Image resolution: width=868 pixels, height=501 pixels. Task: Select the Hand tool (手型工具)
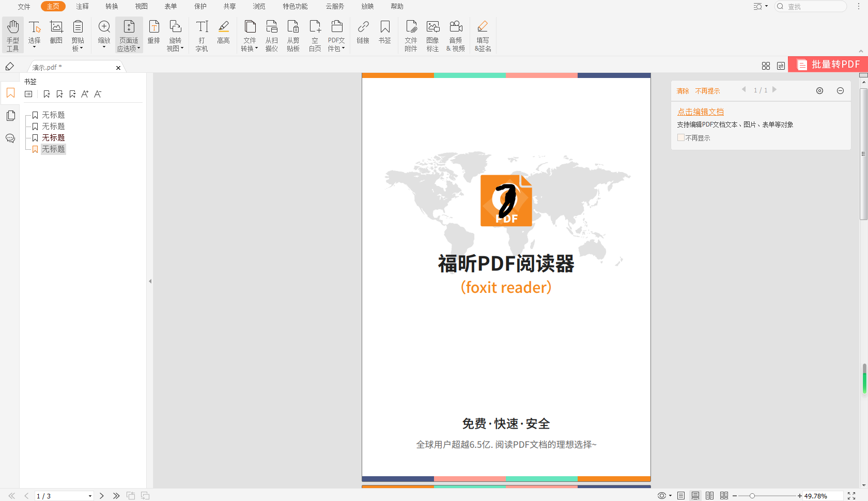tap(13, 35)
